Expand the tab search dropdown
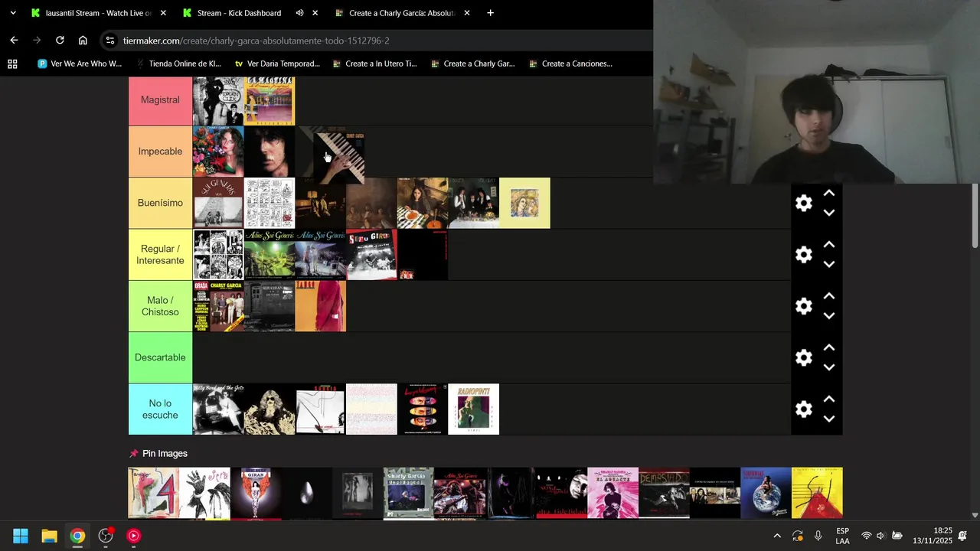The image size is (980, 551). click(13, 13)
